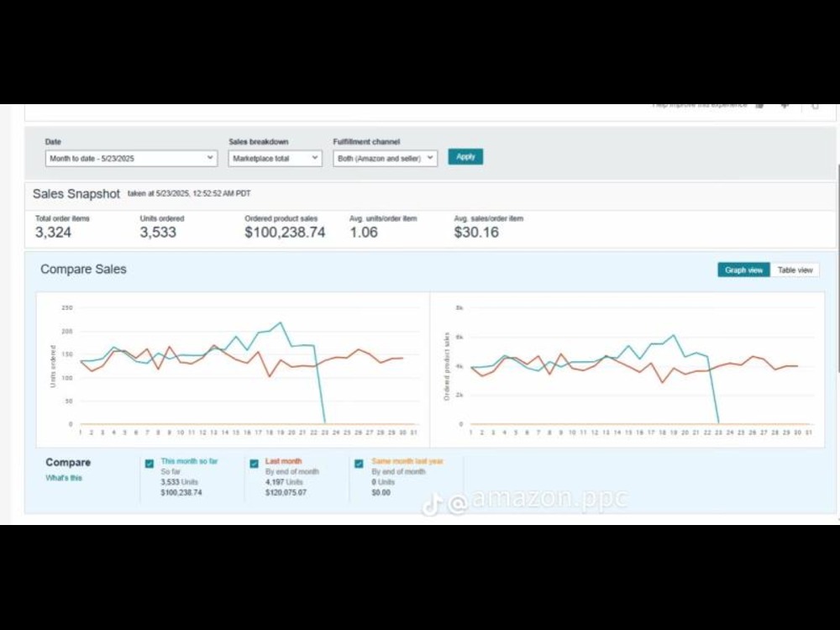Click the 4,197 Units text under Last month
The width and height of the screenshot is (840, 630).
[x=284, y=482]
